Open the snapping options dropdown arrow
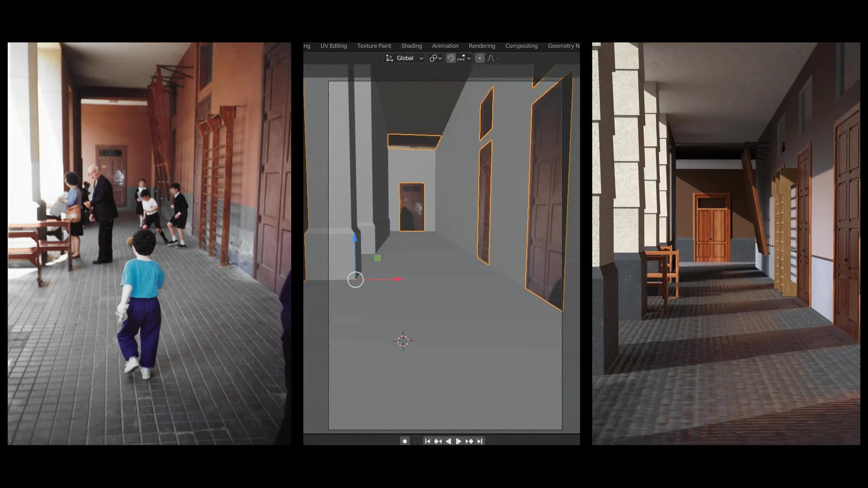This screenshot has height=488, width=868. point(469,59)
